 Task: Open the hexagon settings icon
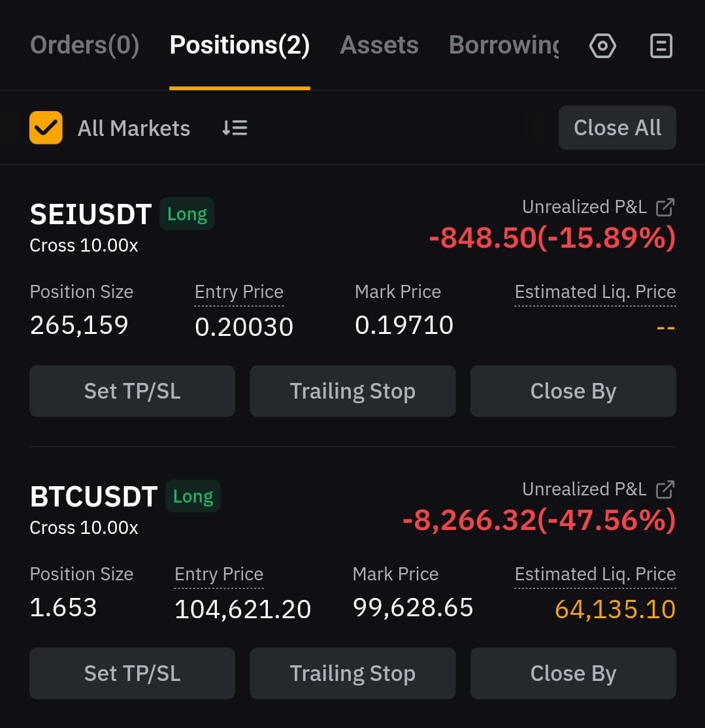point(602,46)
